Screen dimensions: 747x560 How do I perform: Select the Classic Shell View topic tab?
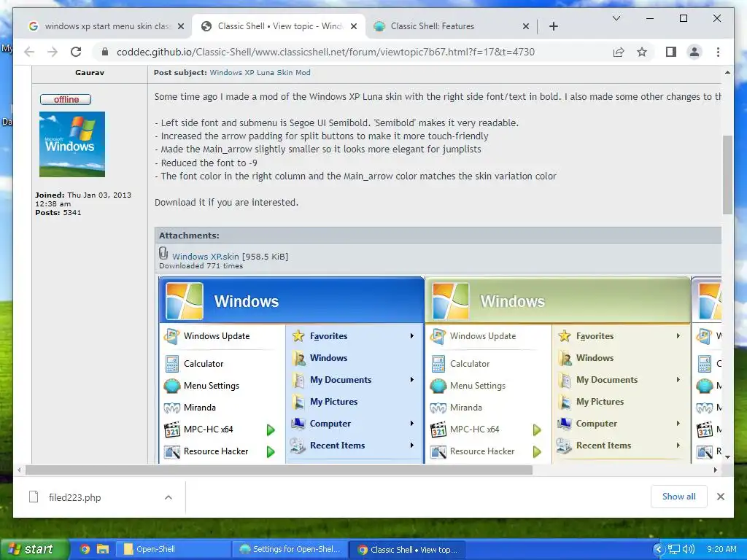[x=279, y=26]
